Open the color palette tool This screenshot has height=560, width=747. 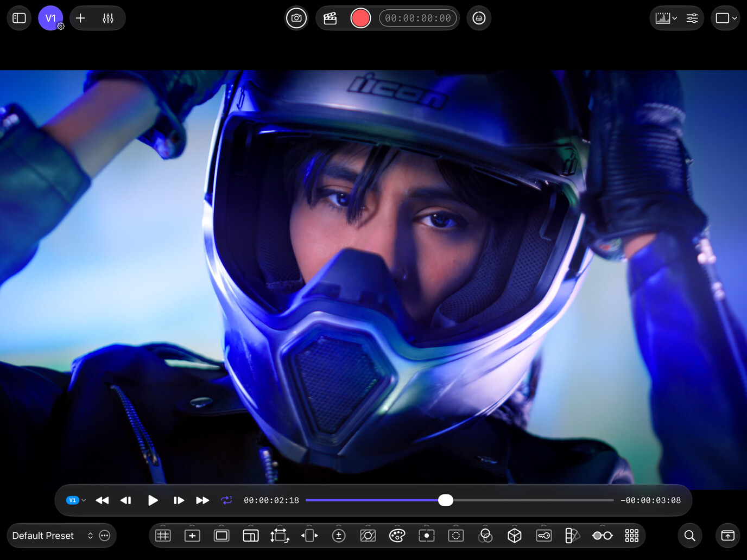[x=397, y=536]
